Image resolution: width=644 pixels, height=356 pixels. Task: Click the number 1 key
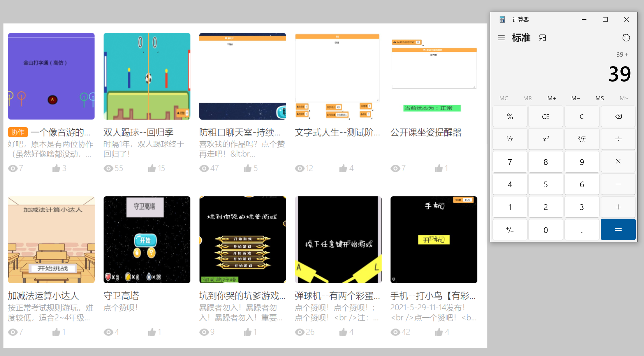pyautogui.click(x=510, y=207)
